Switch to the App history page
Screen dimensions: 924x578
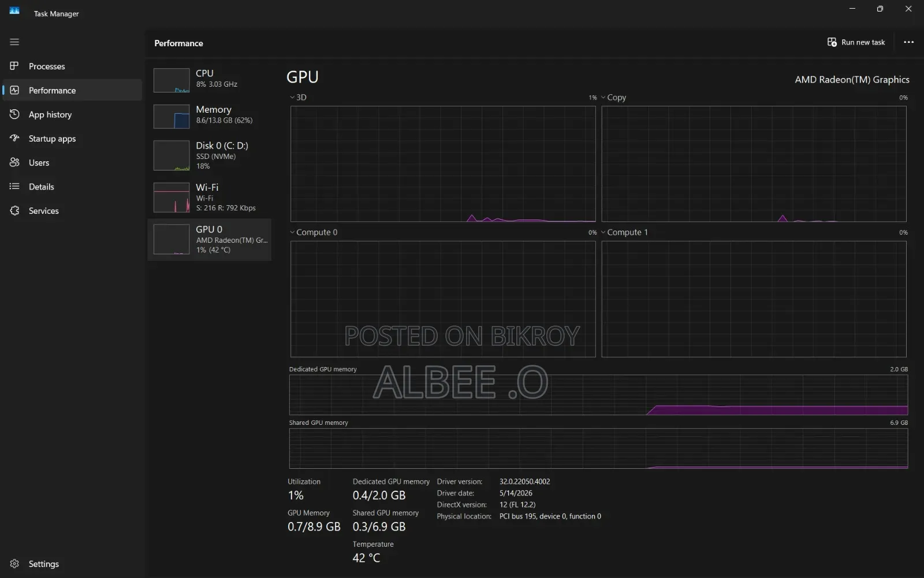(72, 114)
